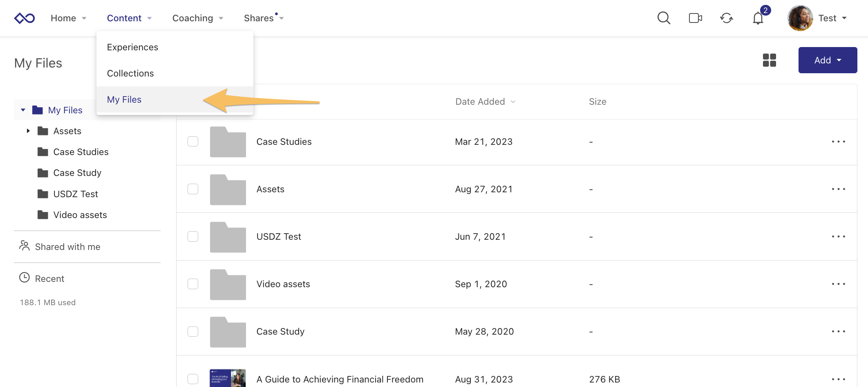Check the USDZ Test folder checkbox
868x387 pixels.
[193, 236]
